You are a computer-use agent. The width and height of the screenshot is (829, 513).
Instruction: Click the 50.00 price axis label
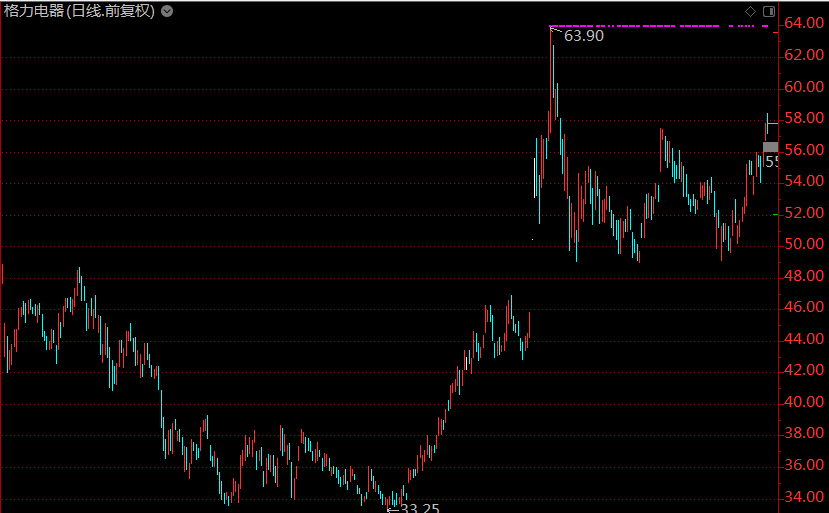coord(803,245)
